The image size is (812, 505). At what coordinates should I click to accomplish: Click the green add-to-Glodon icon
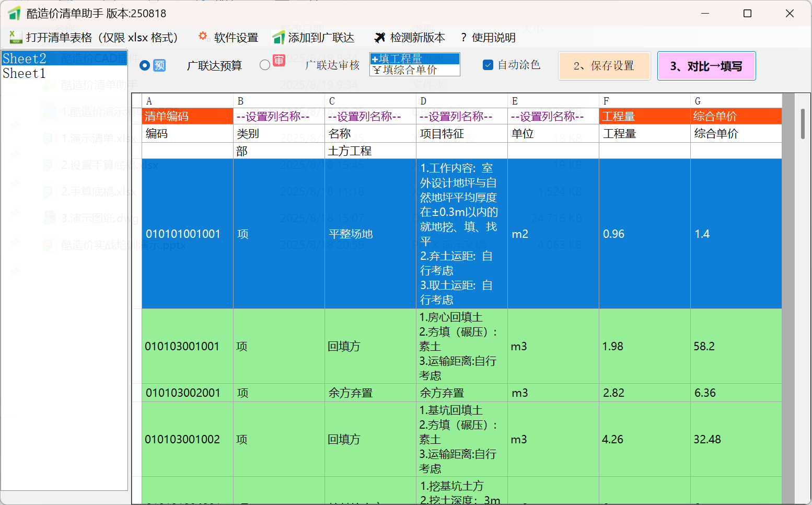279,38
